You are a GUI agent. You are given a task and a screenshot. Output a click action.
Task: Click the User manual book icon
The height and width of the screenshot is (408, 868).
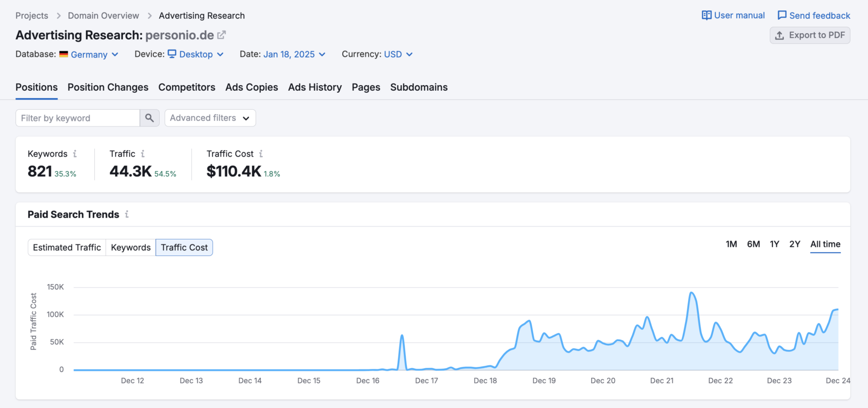click(706, 15)
